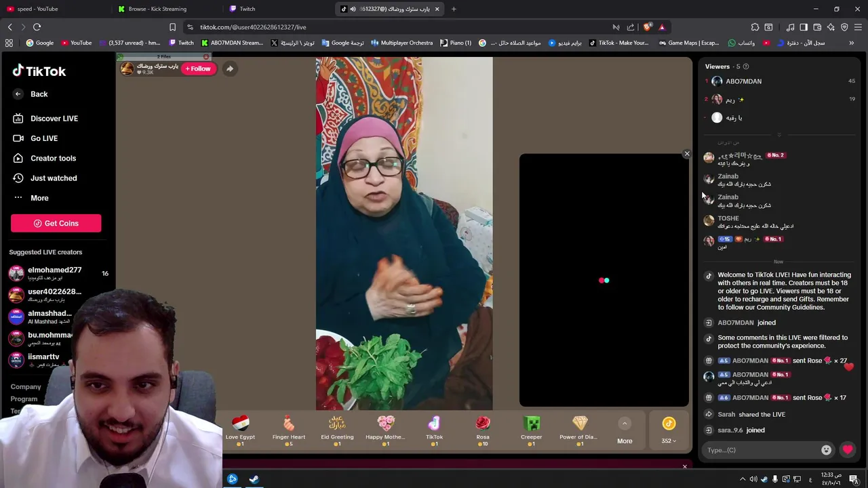Open the More sidebar menu
This screenshot has width=868, height=488.
(x=31, y=198)
